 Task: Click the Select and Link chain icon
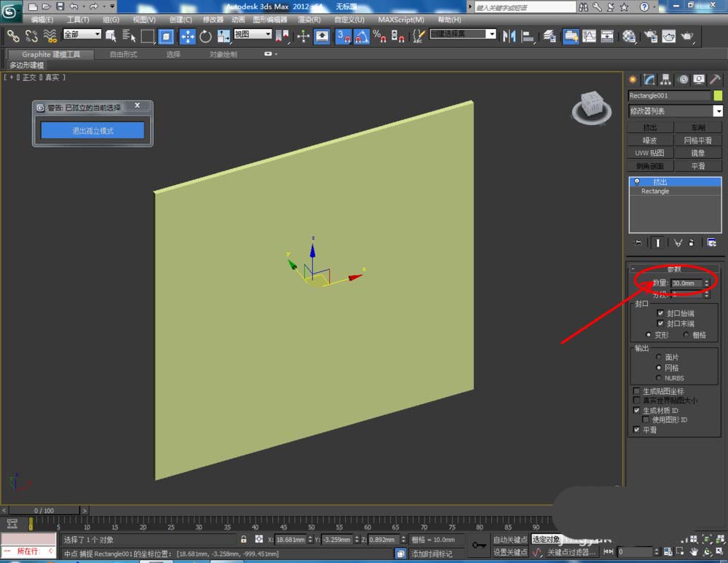pos(13,36)
